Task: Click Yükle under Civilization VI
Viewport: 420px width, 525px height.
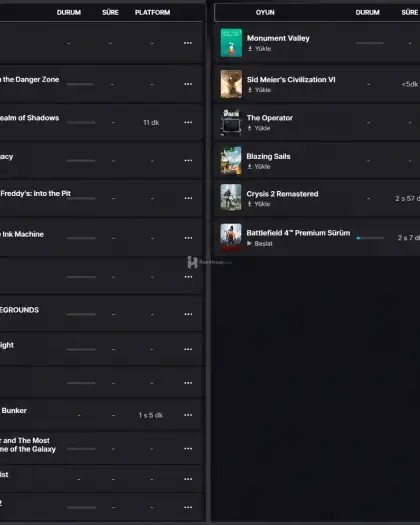Action: point(263,90)
